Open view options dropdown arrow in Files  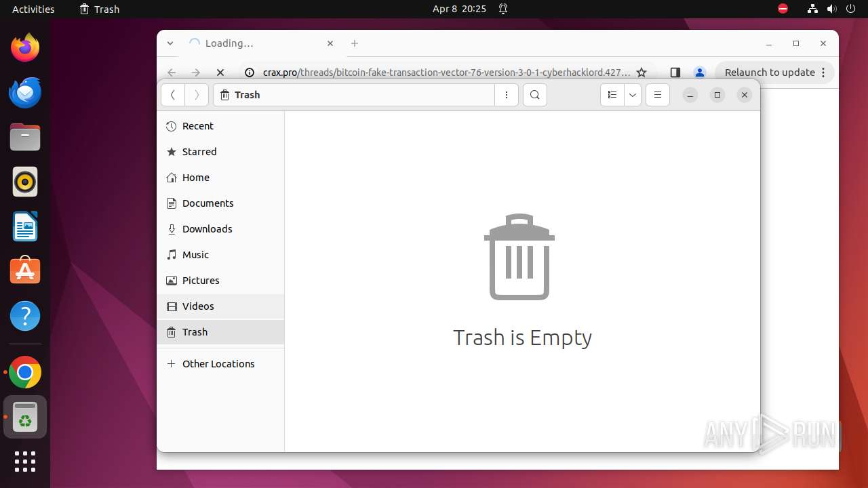[633, 95]
